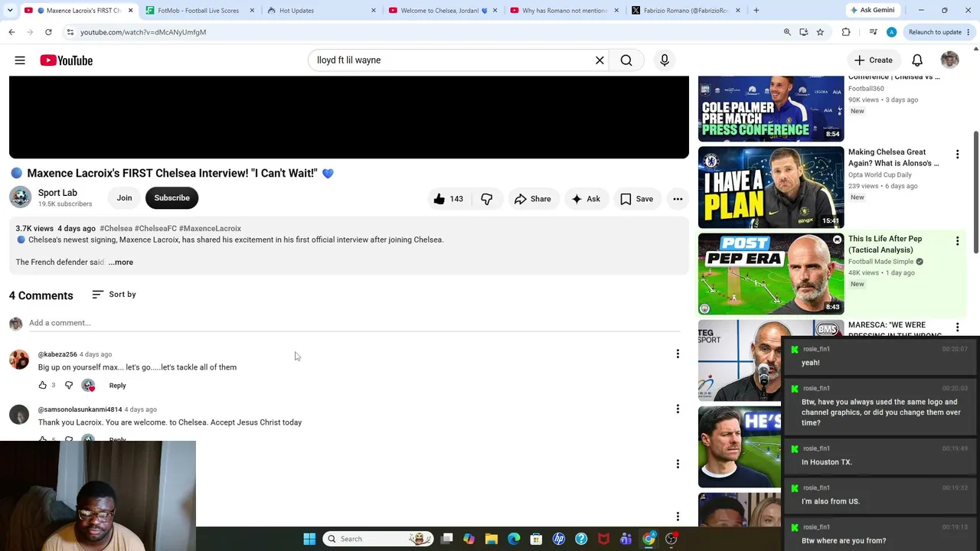Open the Cole Palmer Pre Match thumbnail

click(x=771, y=108)
